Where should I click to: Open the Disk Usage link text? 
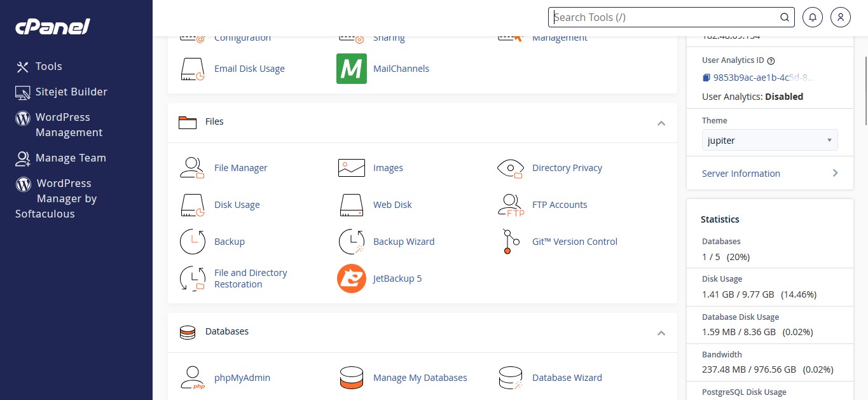click(237, 205)
